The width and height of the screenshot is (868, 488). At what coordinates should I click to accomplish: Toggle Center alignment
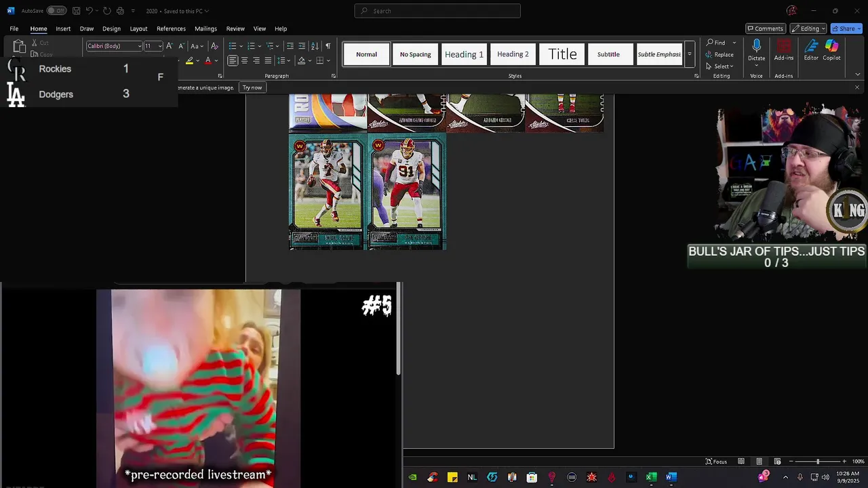tap(244, 60)
